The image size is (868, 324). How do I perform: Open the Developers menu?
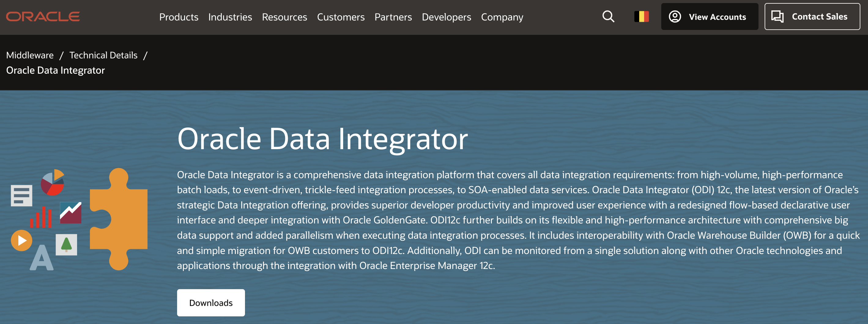coord(446,17)
